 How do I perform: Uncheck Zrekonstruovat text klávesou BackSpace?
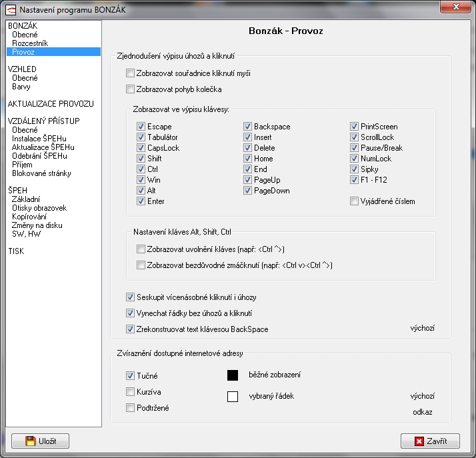coord(130,329)
